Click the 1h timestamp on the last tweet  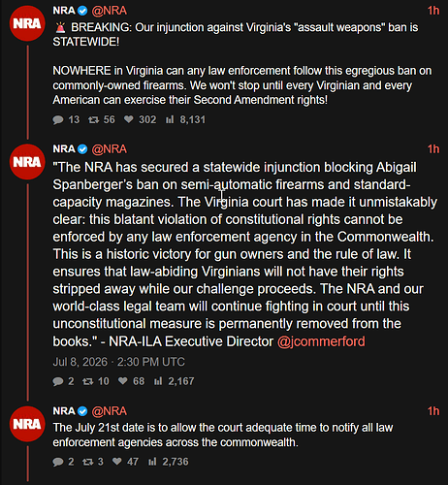[x=433, y=411]
